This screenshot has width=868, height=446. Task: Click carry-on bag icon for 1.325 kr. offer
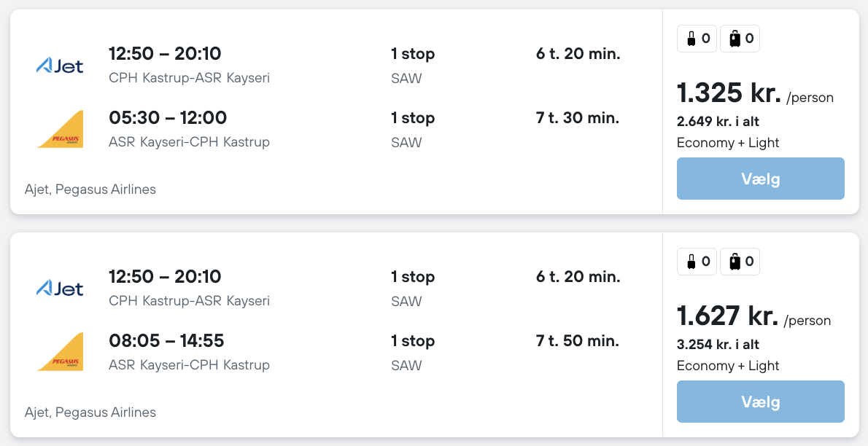(691, 39)
